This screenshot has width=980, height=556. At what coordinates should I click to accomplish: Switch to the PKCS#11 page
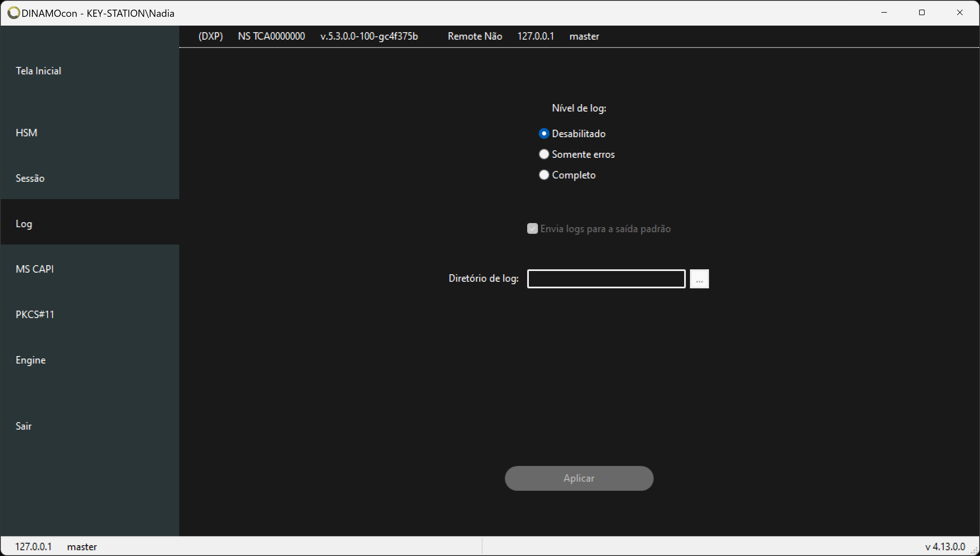coord(90,314)
